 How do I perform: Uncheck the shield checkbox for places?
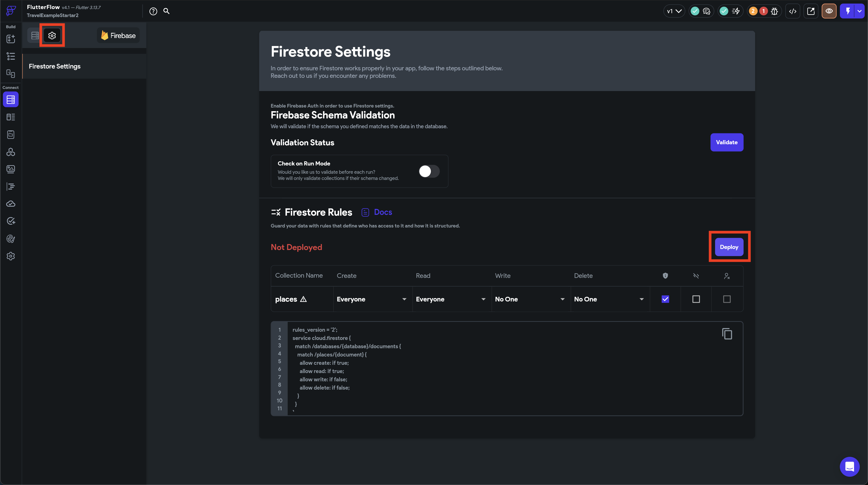(665, 299)
